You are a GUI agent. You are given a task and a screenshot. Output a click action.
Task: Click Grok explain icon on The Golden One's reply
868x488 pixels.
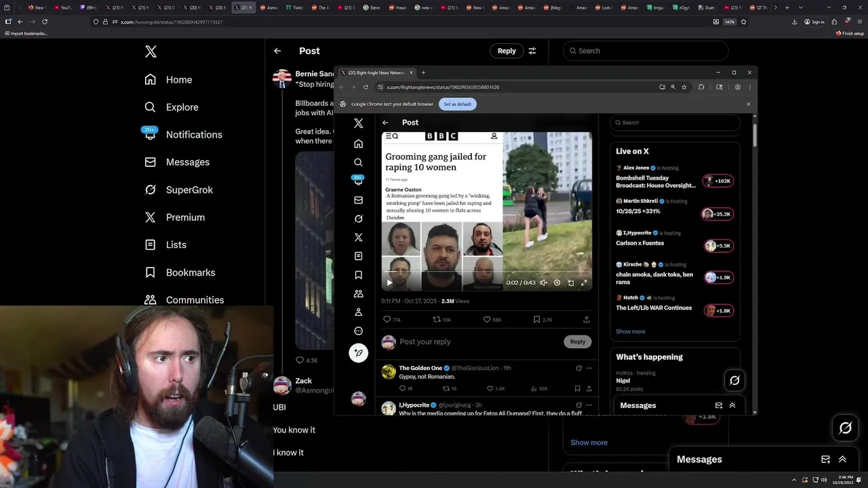[x=578, y=368]
